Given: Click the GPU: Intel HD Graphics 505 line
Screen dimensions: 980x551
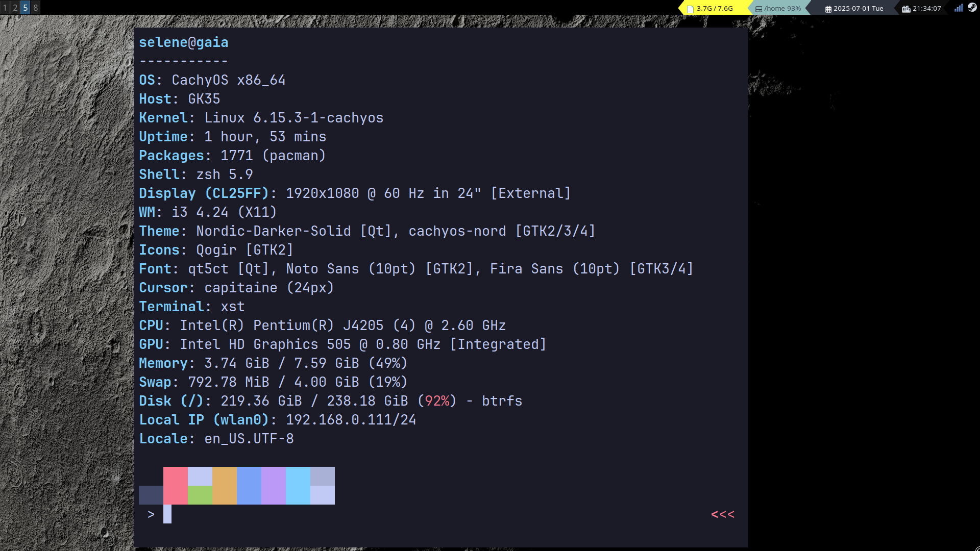Looking at the screenshot, I should (342, 344).
